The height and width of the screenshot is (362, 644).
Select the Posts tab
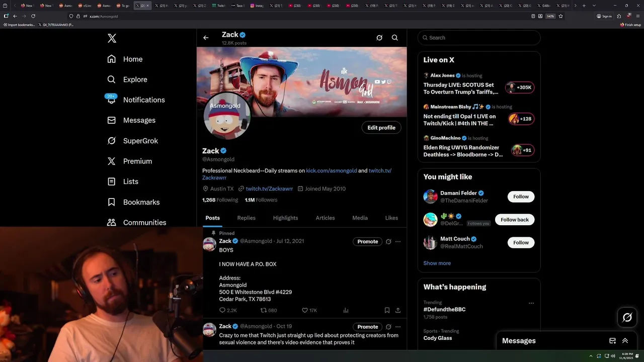click(x=212, y=218)
